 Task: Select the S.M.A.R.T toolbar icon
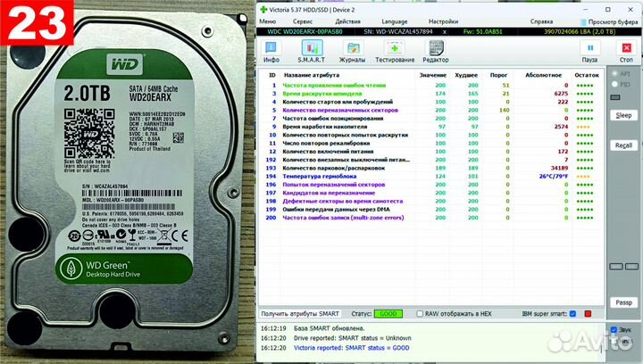[x=312, y=52]
